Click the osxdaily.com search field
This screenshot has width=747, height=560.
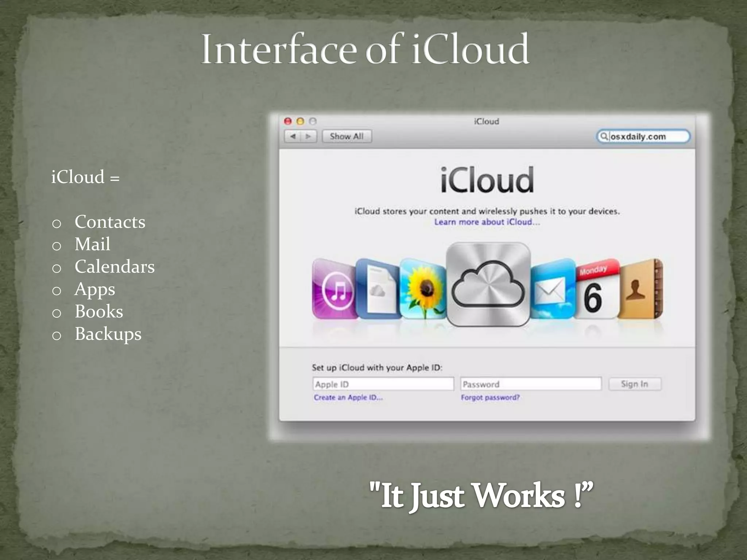(643, 136)
